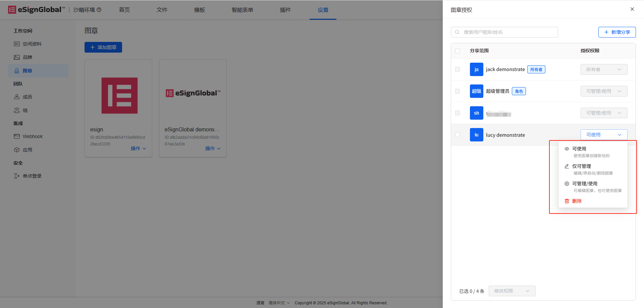Image resolution: width=644 pixels, height=308 pixels.
Task: Open 超级管理员 permission dropdown
Action: (604, 91)
